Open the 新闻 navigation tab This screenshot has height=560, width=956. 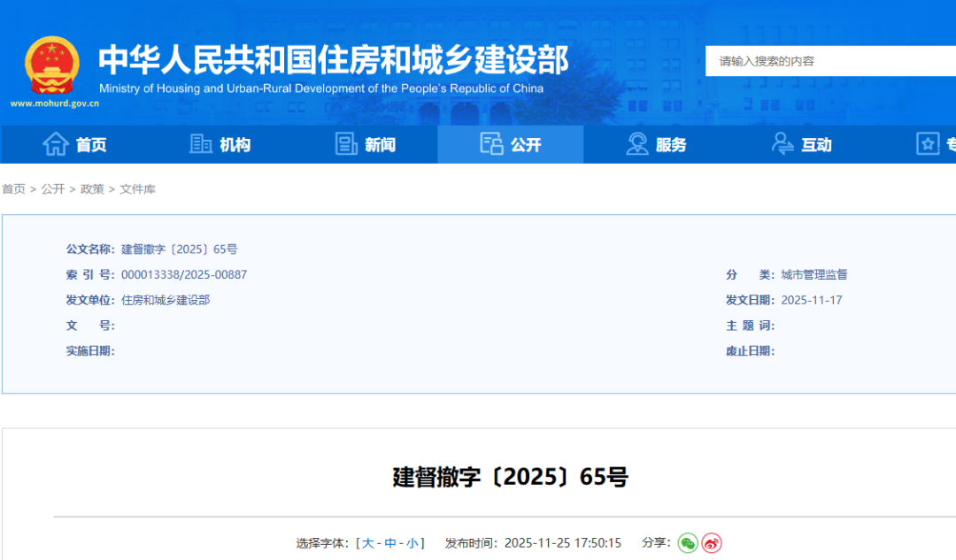pos(380,145)
